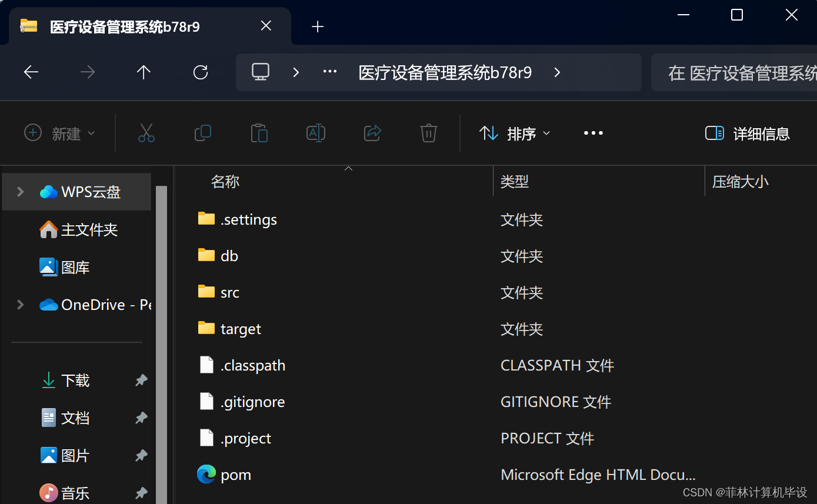817x504 pixels.
Task: Click the Paste icon
Action: click(259, 133)
